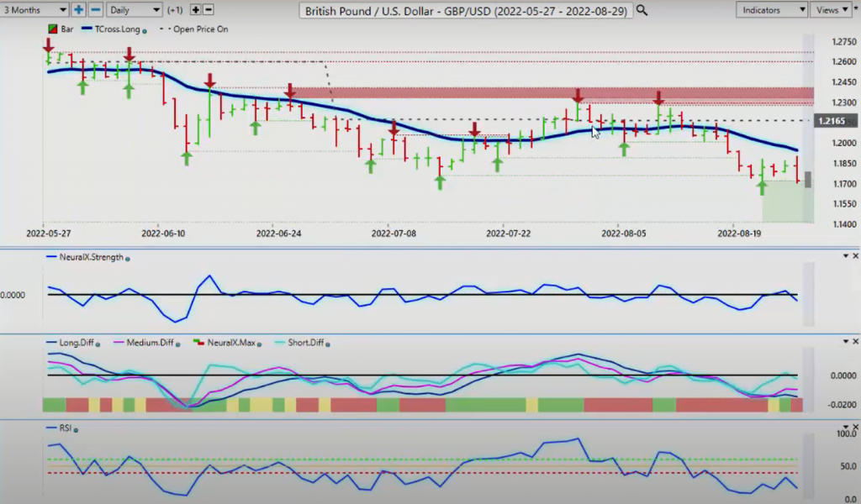This screenshot has width=861, height=504.
Task: Close the Long.Diff indicator panel
Action: click(855, 342)
